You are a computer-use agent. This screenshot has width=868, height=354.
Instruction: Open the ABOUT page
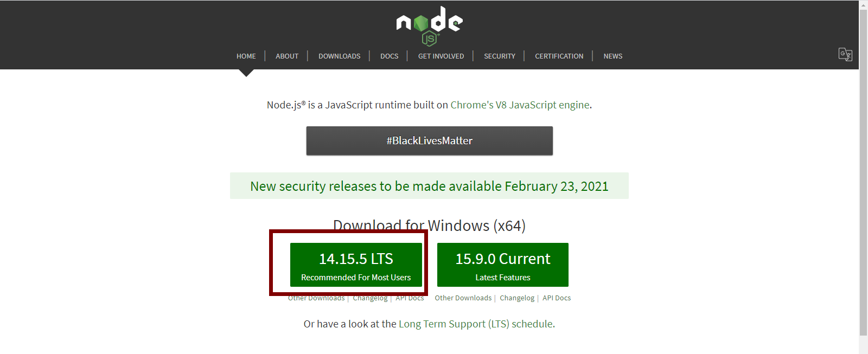pos(287,56)
